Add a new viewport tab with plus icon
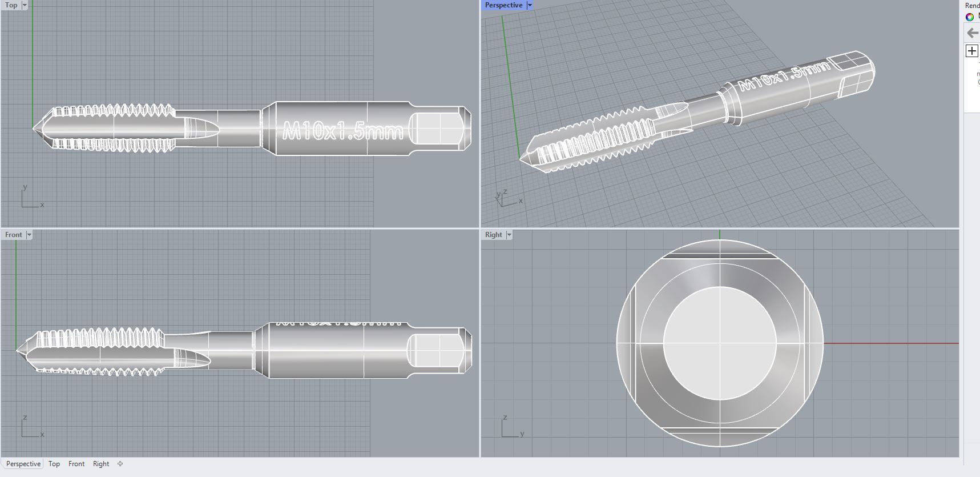 click(120, 464)
